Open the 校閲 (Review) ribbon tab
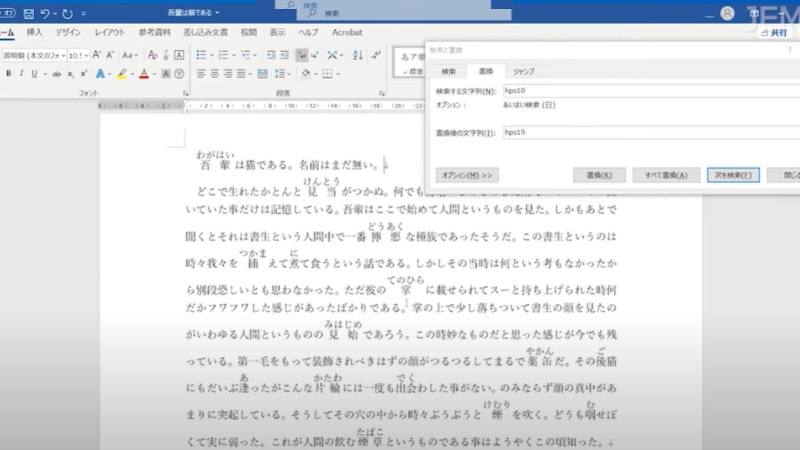 coord(249,32)
